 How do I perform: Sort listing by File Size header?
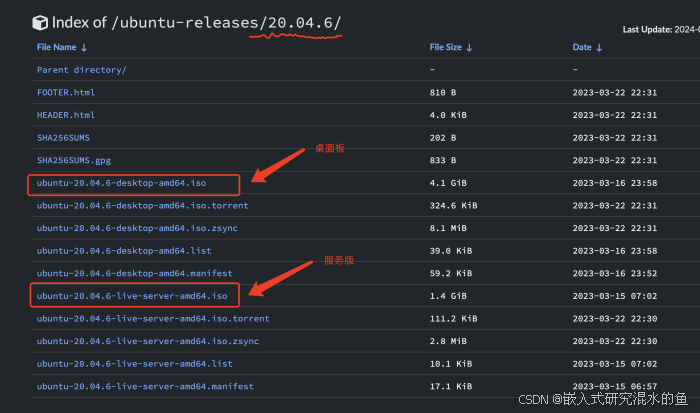446,47
